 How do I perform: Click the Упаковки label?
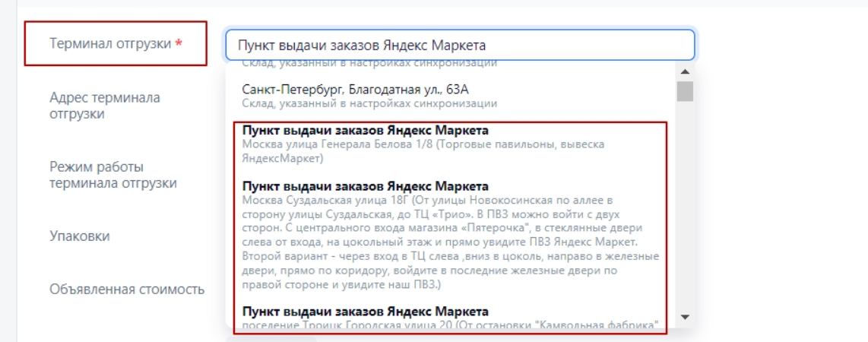point(80,236)
